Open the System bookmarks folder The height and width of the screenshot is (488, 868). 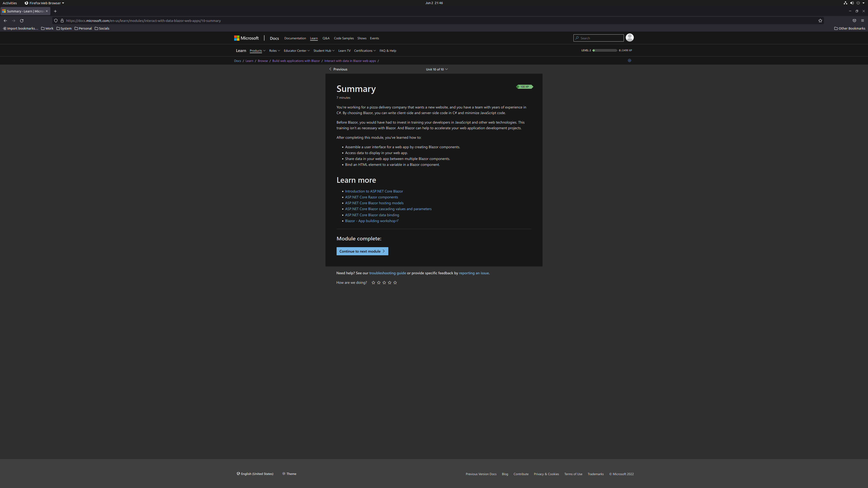click(64, 28)
